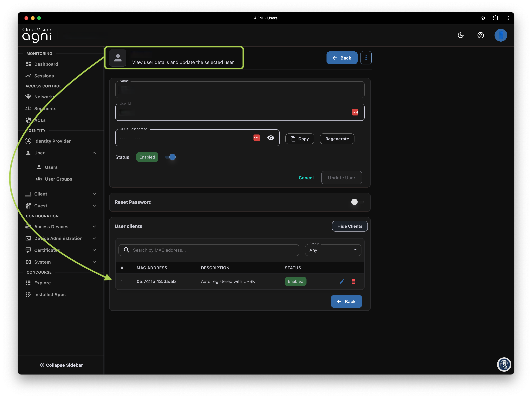Toggle dark mode with the moon icon
The image size is (532, 398).
[460, 35]
